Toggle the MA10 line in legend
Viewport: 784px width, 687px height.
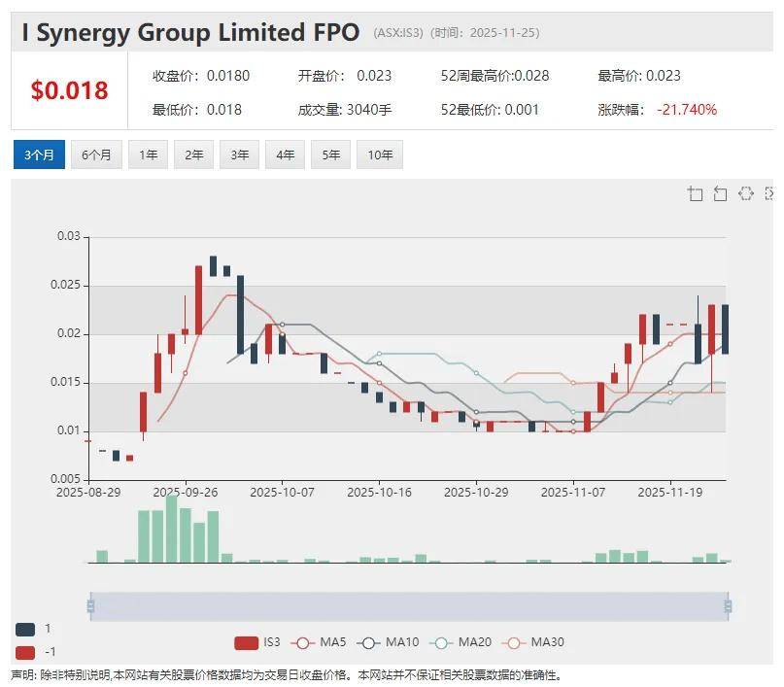[389, 642]
